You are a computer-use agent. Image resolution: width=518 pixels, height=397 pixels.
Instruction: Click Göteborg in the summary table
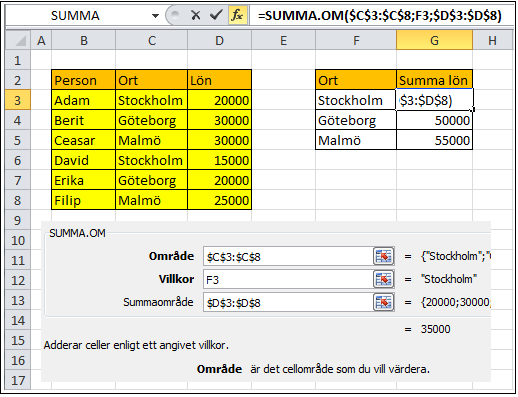pos(356,120)
